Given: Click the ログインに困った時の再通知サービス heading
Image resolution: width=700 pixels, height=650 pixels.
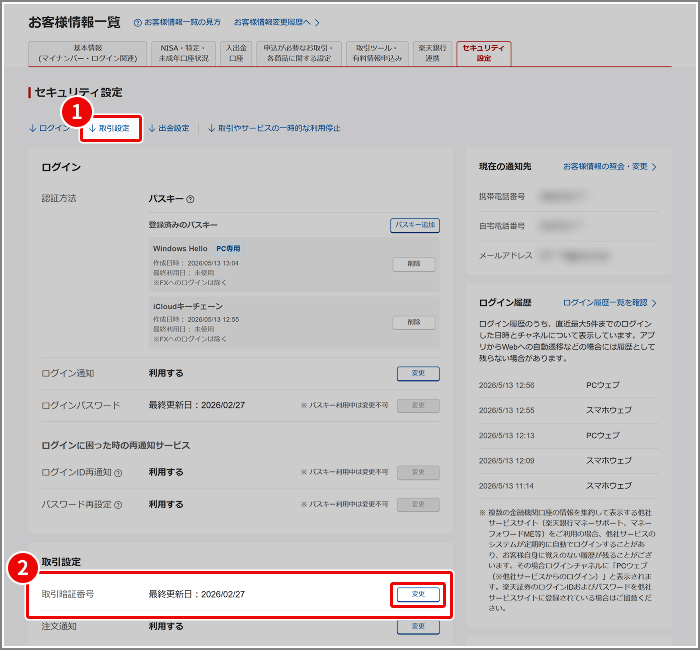Looking at the screenshot, I should [x=116, y=446].
